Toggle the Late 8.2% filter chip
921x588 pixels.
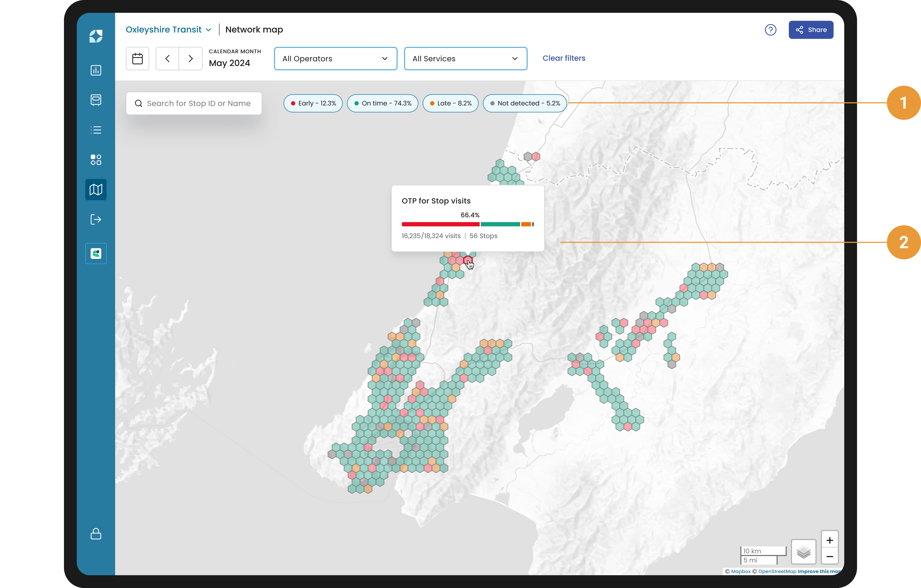(x=450, y=103)
